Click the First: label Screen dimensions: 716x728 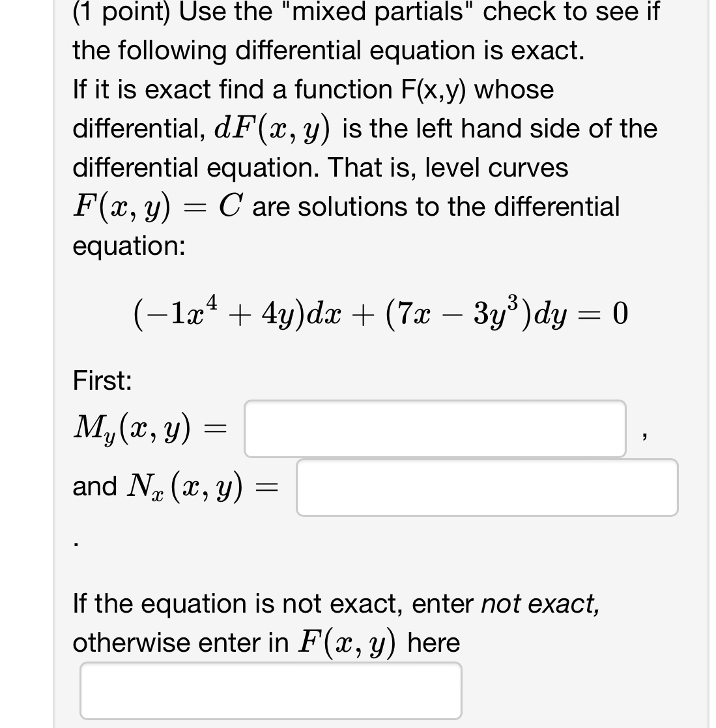(102, 382)
